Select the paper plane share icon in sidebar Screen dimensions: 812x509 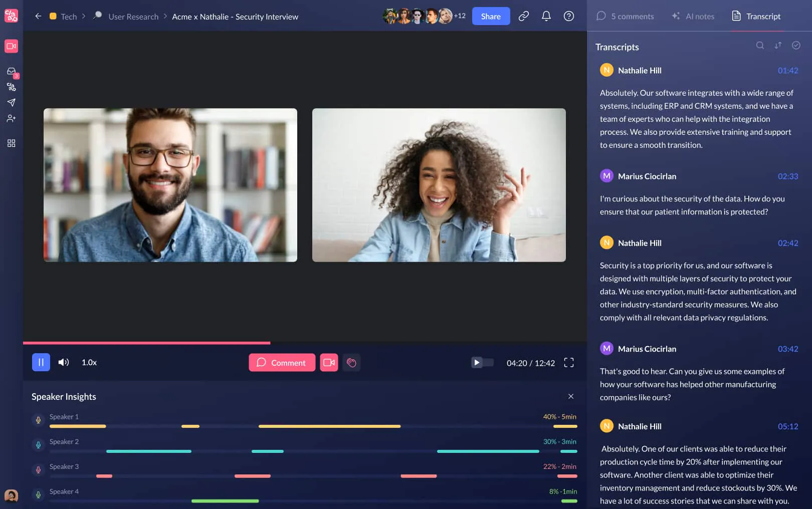click(11, 103)
